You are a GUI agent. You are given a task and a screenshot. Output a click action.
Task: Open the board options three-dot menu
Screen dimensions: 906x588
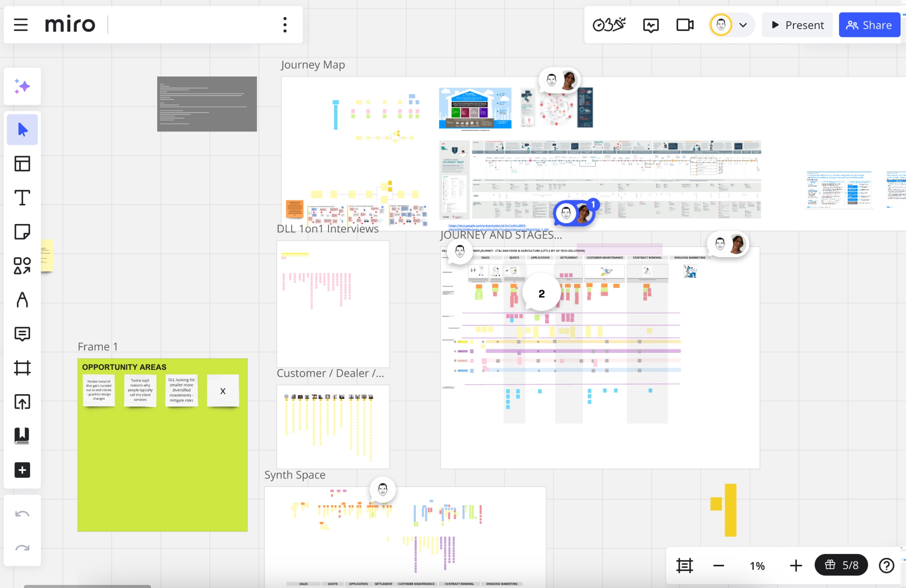pyautogui.click(x=284, y=25)
